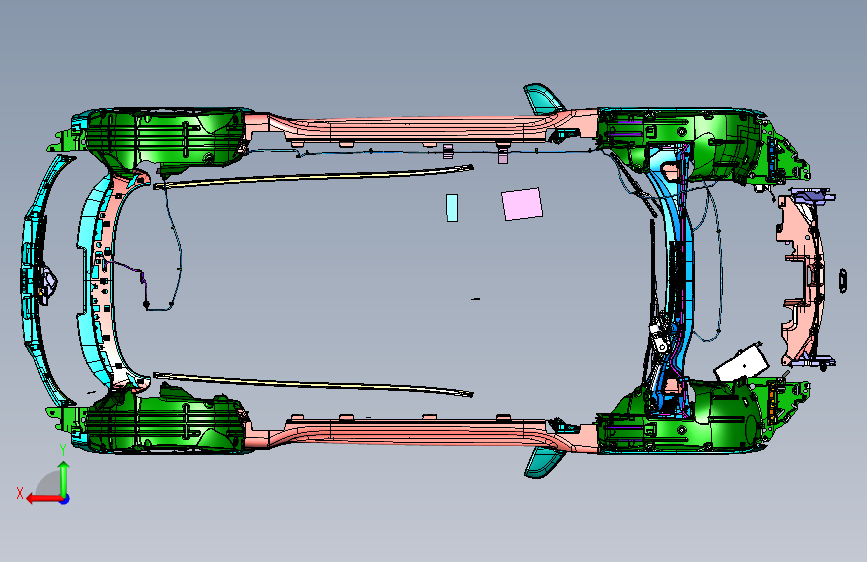Select the small cyan rectangle beside the pink panel
This screenshot has width=867, height=562.
coord(452,207)
